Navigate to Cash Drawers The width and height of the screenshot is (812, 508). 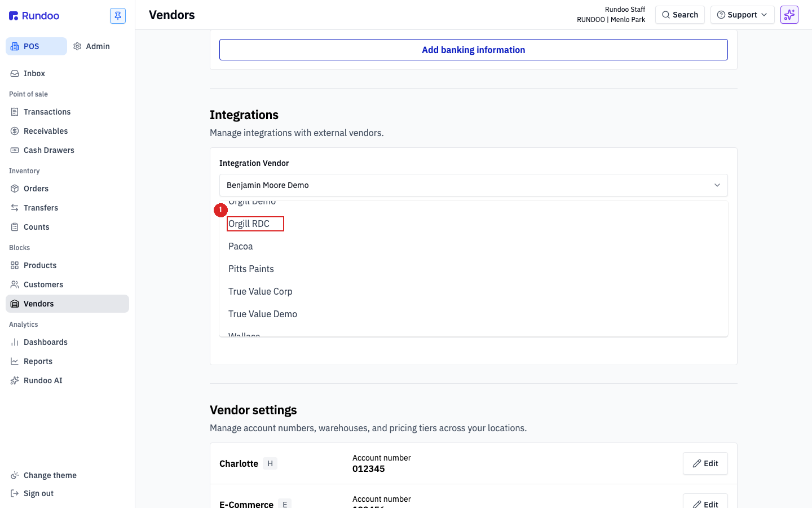[67, 150]
